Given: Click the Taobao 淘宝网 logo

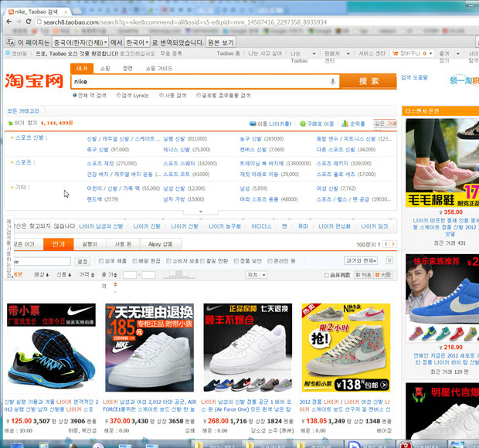Looking at the screenshot, I should pos(34,81).
